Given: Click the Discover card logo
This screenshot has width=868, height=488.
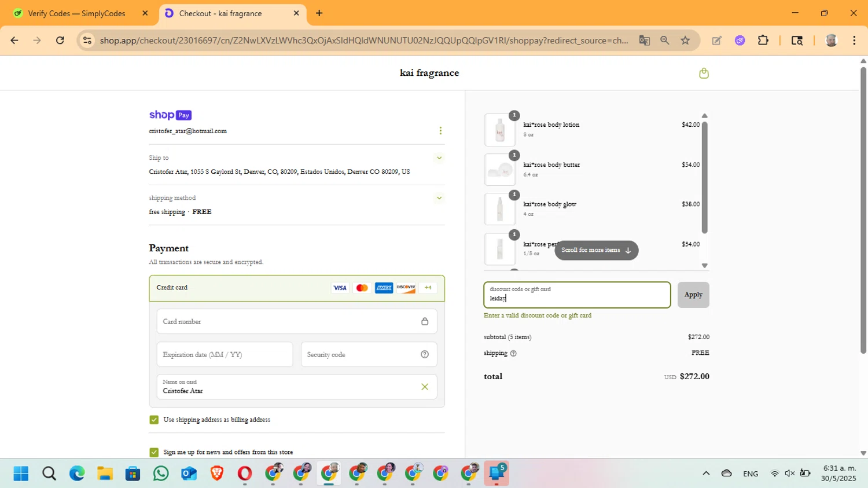Looking at the screenshot, I should pyautogui.click(x=406, y=288).
